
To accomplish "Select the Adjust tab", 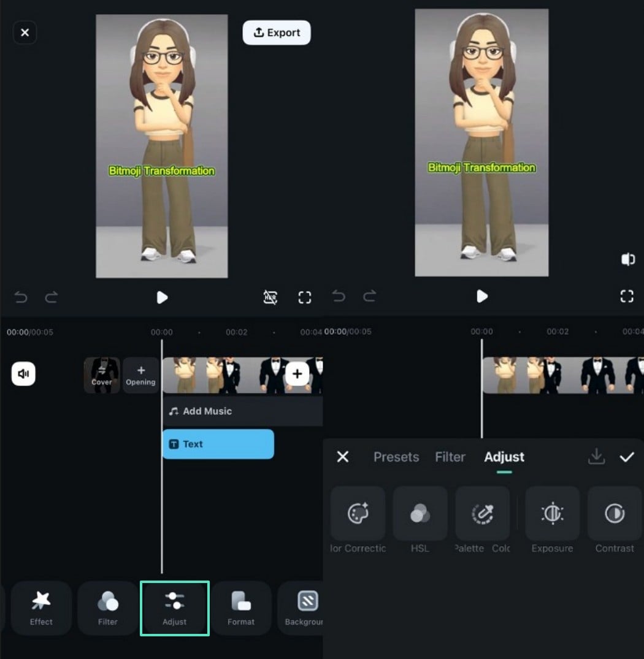I will coord(504,457).
